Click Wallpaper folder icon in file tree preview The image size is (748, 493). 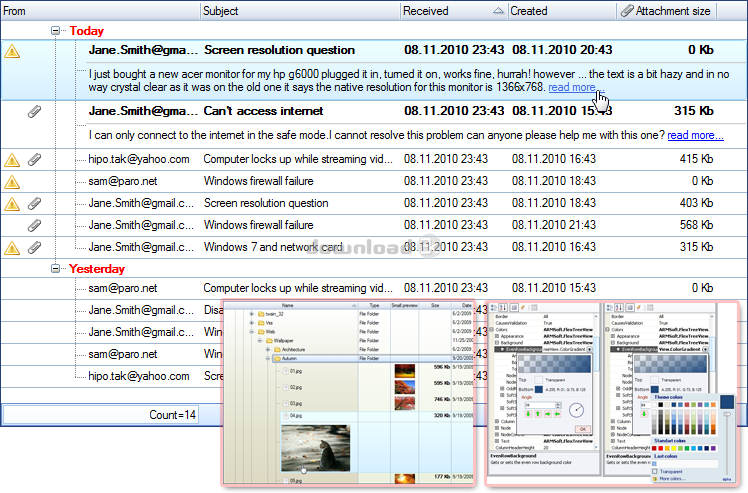click(x=269, y=340)
